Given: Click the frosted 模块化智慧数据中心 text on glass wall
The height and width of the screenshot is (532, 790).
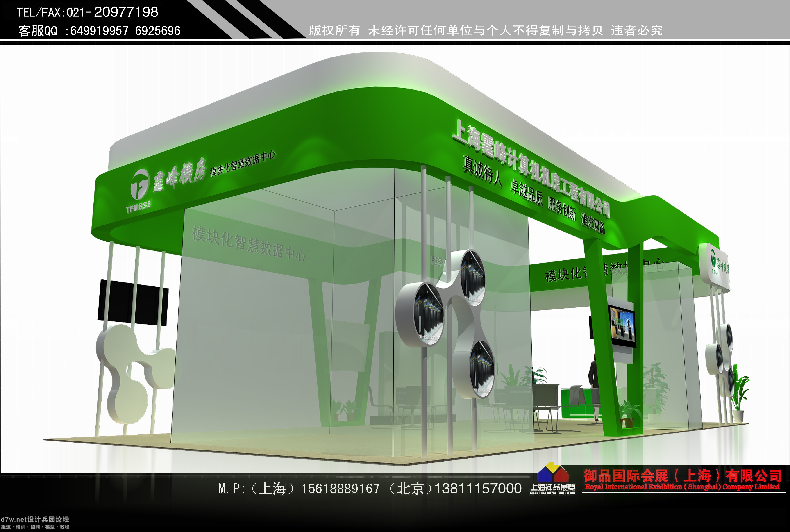Looking at the screenshot, I should pyautogui.click(x=248, y=244).
